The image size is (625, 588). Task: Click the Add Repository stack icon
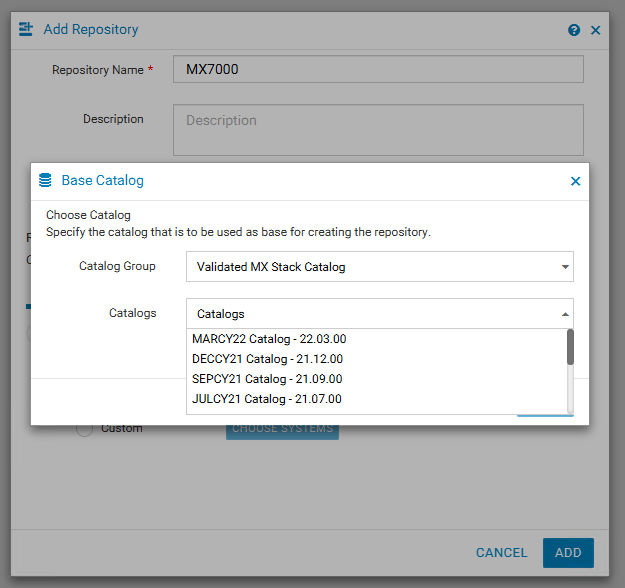pyautogui.click(x=26, y=30)
